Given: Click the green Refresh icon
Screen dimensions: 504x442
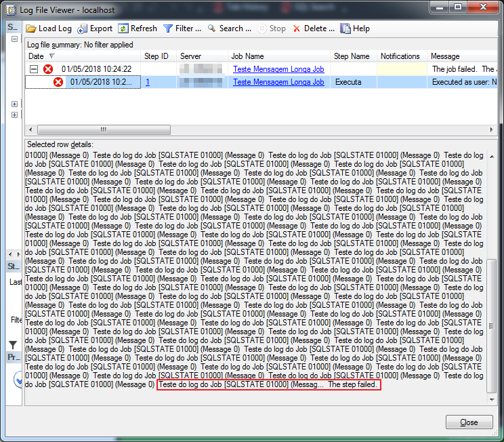Looking at the screenshot, I should (x=123, y=28).
